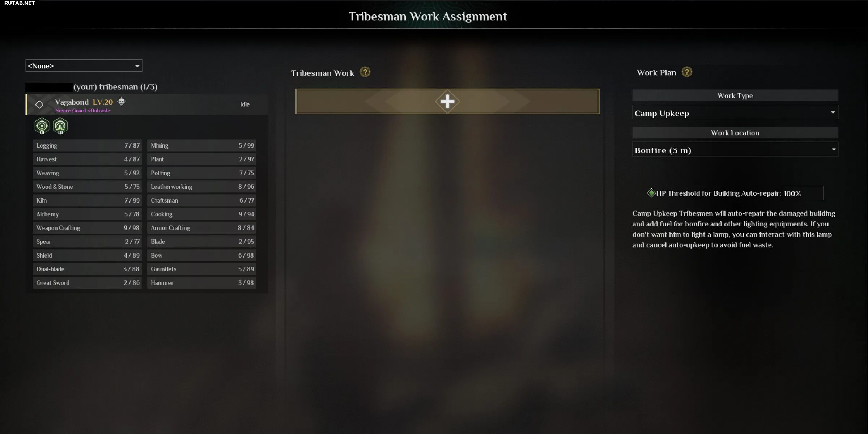Viewport: 868px width, 434px height.
Task: Click on the Leatherworking skill entry
Action: [201, 187]
